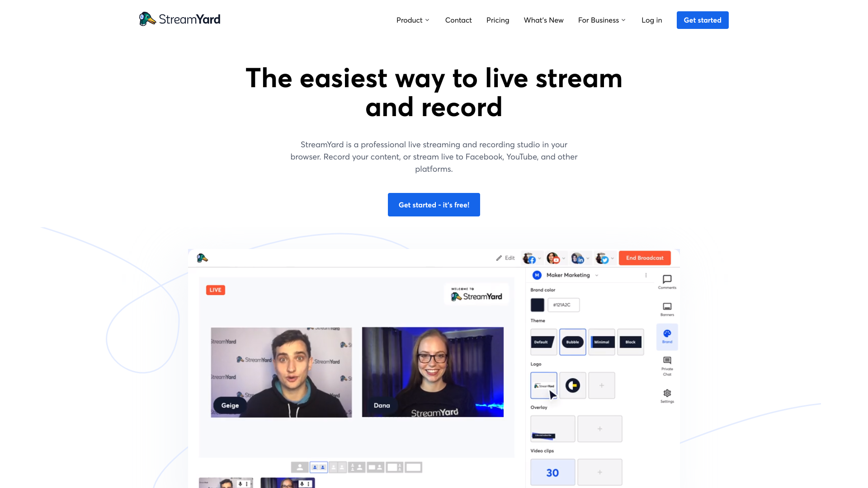Expand the Maker Marketing dropdown
868x488 pixels.
point(598,275)
